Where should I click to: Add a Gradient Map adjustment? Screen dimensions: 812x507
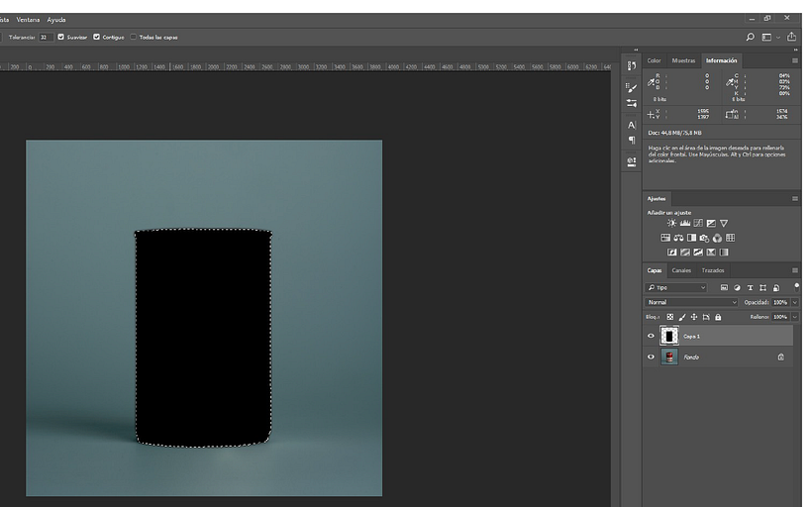point(724,253)
